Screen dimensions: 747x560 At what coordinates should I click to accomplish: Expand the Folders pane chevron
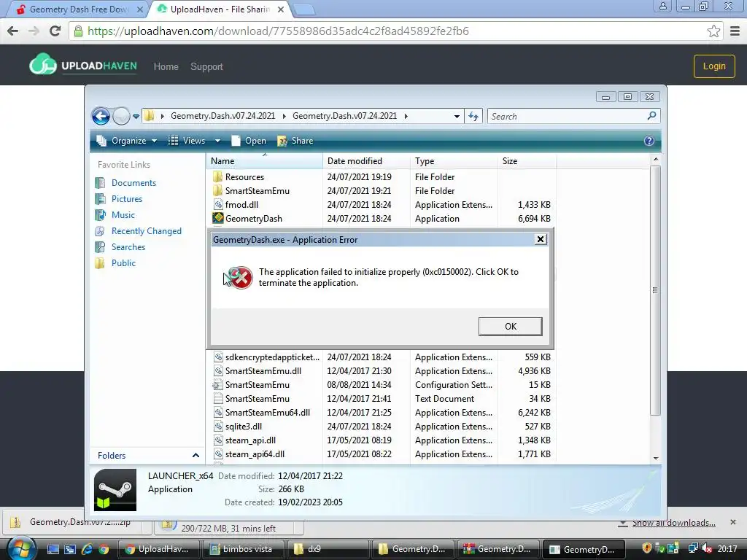point(196,455)
